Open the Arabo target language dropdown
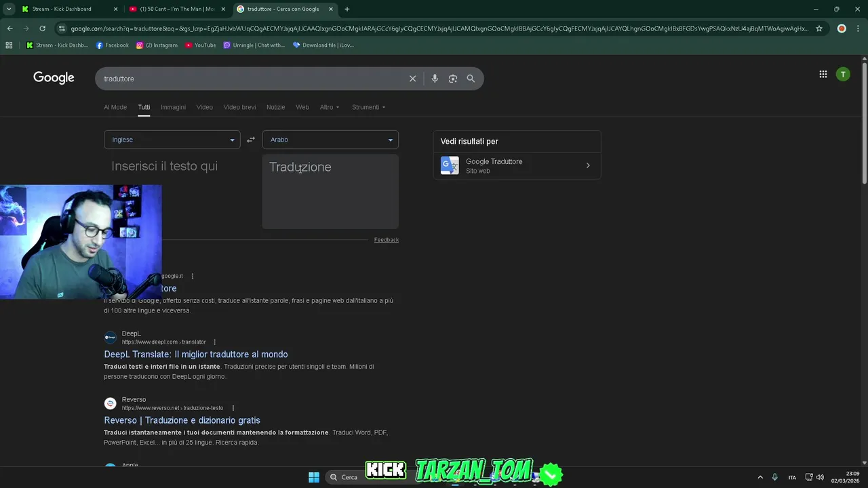Screen dimensions: 868x488 pyautogui.click(x=330, y=140)
